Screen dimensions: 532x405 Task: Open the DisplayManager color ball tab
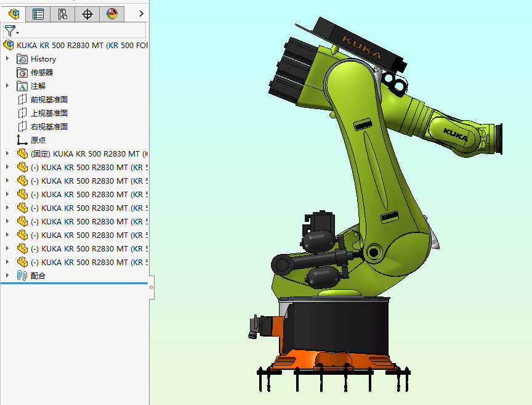[x=112, y=14]
